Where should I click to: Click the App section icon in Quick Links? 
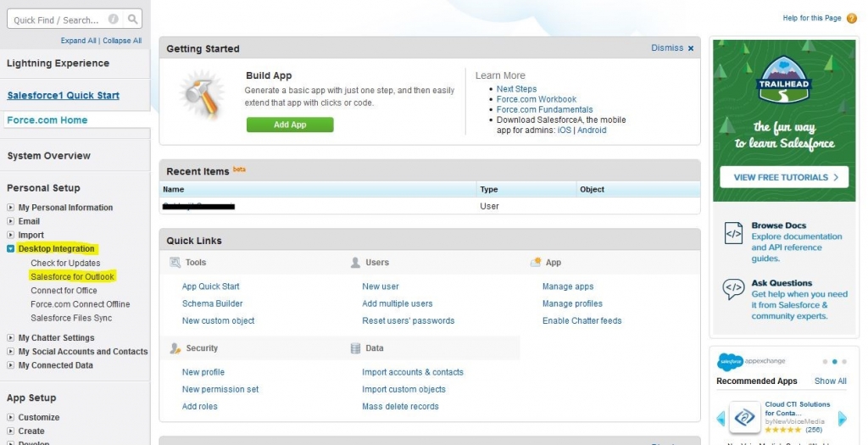pyautogui.click(x=536, y=263)
